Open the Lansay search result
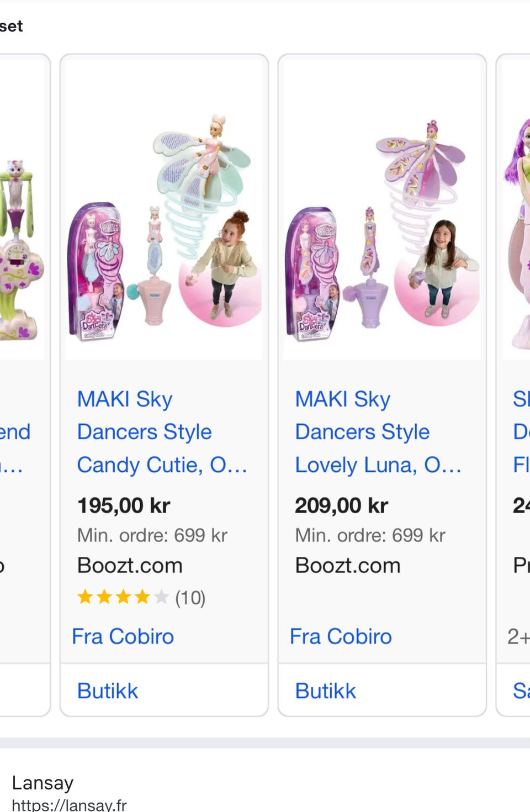This screenshot has width=530, height=812. click(x=43, y=783)
